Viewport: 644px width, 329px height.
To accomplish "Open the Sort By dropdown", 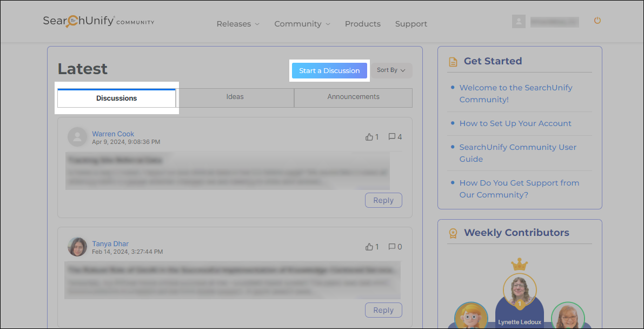I will click(391, 70).
